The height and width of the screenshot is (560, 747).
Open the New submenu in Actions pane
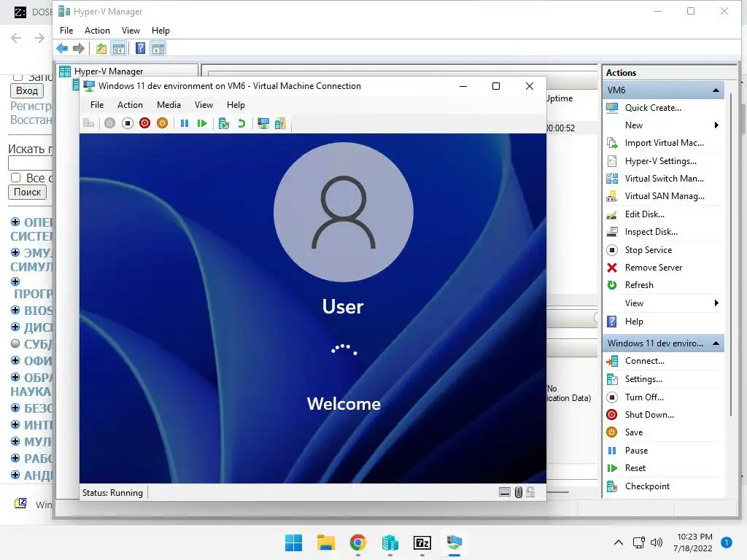pos(664,125)
